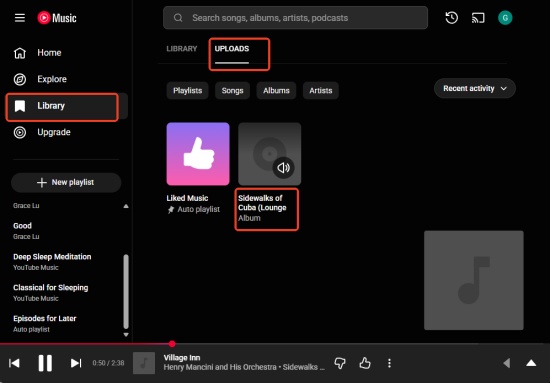This screenshot has height=383, width=550.
Task: Click the playlist list scroll-up arrow
Action: pyautogui.click(x=126, y=206)
